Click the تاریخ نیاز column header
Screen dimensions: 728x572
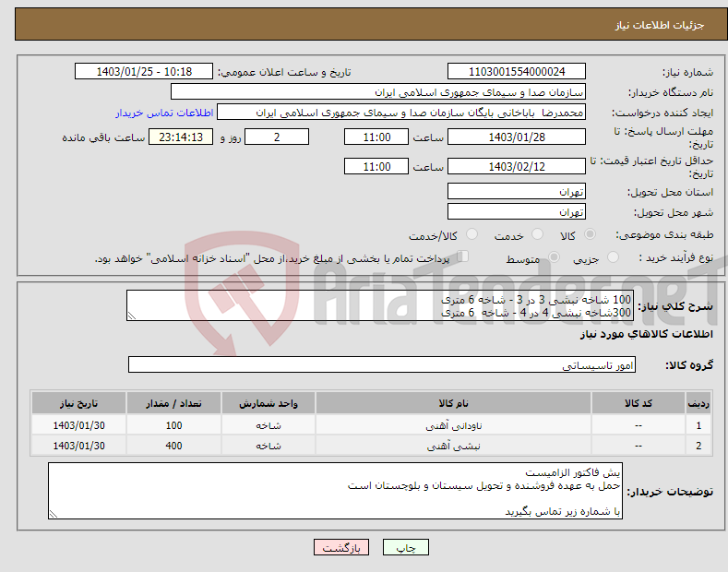[79, 403]
